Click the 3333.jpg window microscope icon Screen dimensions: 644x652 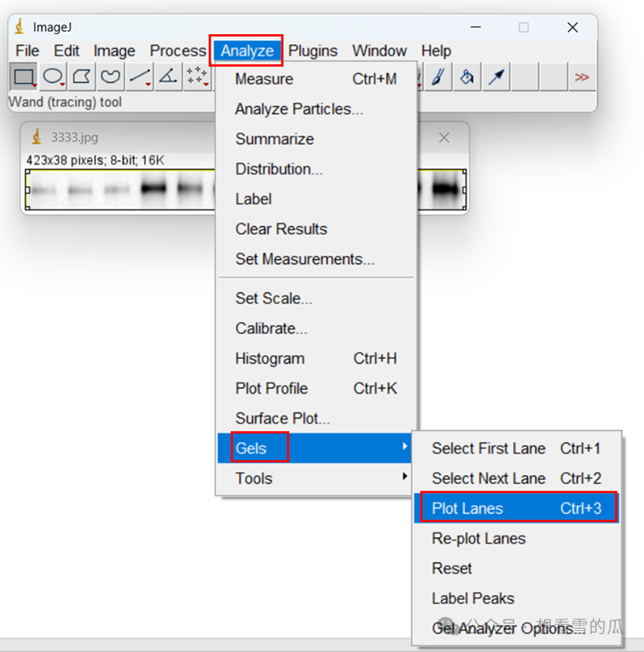tap(37, 136)
